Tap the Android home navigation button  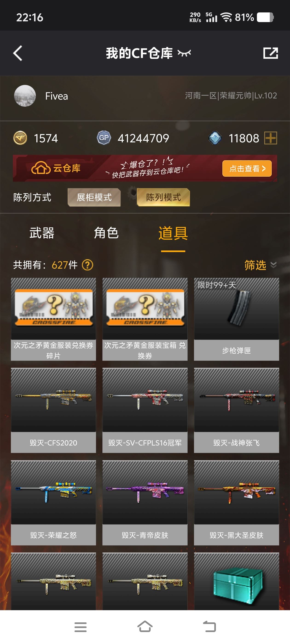[145, 627]
